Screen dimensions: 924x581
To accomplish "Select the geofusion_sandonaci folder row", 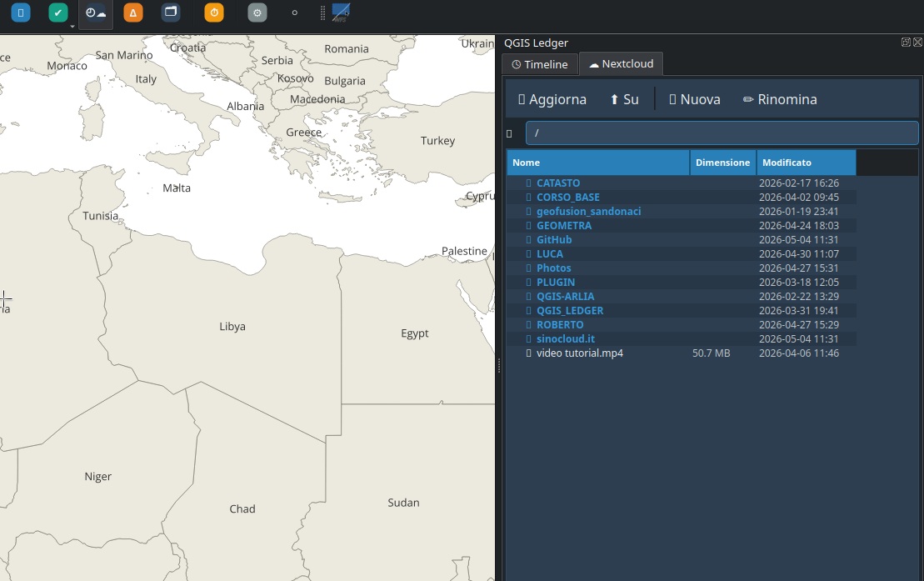I will coord(682,211).
